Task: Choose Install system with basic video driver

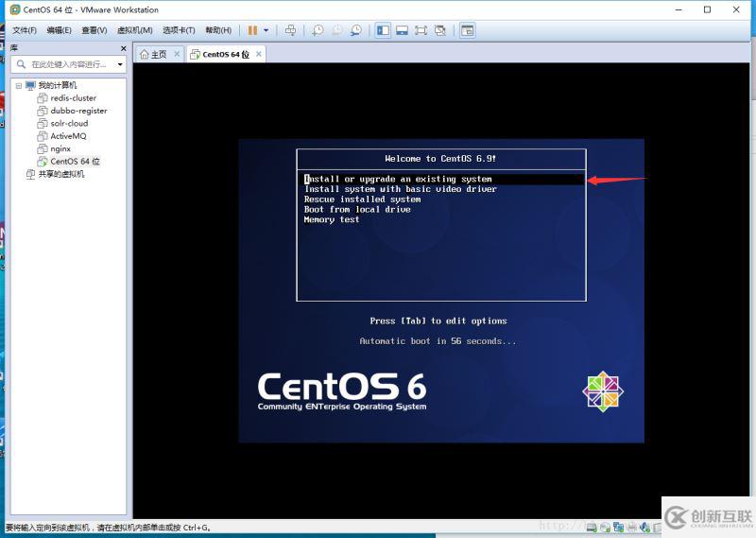Action: coord(400,189)
